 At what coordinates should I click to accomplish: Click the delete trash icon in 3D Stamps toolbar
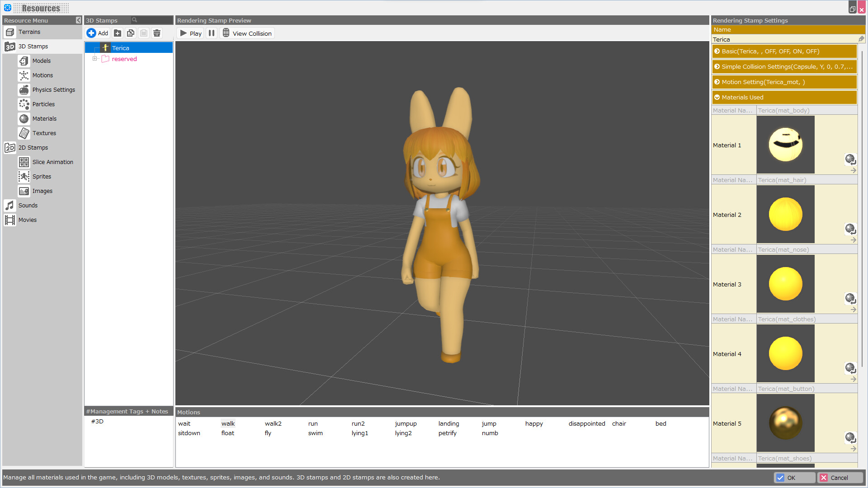pos(157,33)
